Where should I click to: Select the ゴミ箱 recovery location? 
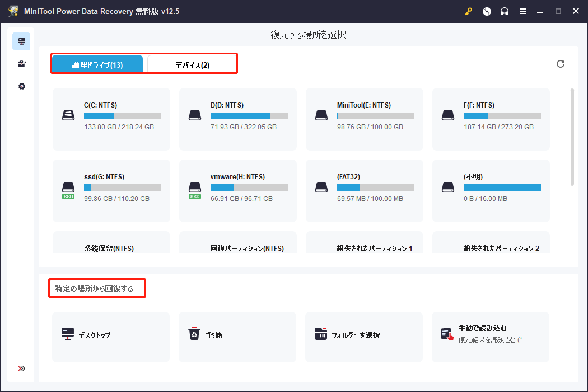[237, 337]
